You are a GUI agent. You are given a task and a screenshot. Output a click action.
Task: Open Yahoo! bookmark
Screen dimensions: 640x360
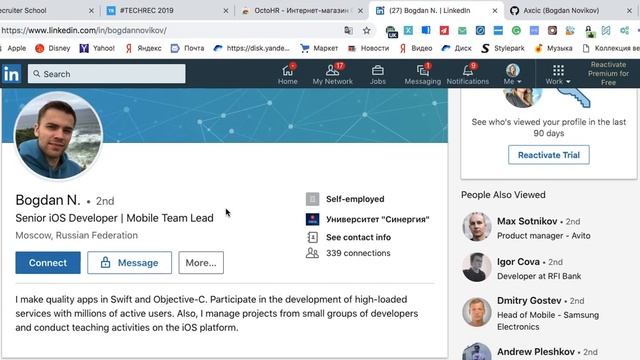[x=97, y=48]
